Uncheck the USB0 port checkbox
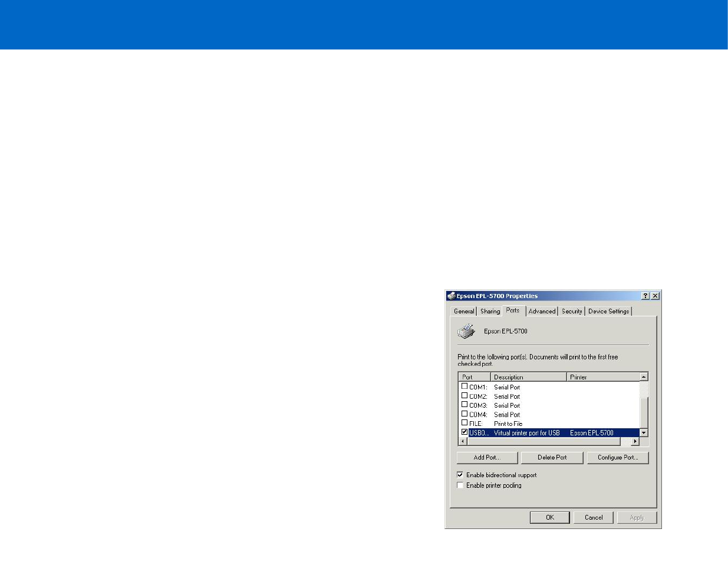The height and width of the screenshot is (562, 728). [x=465, y=432]
